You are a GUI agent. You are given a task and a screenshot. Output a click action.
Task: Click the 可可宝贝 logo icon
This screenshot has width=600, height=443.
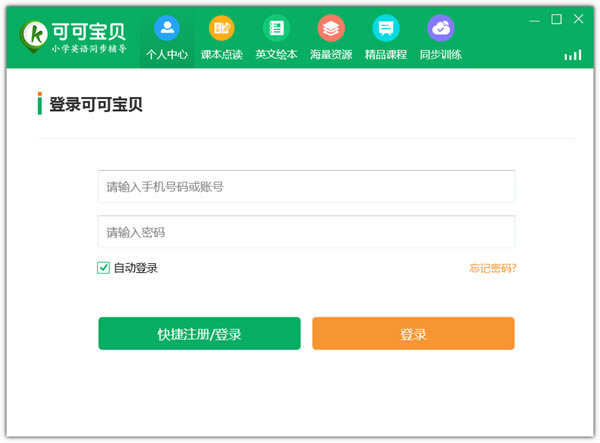[x=34, y=37]
